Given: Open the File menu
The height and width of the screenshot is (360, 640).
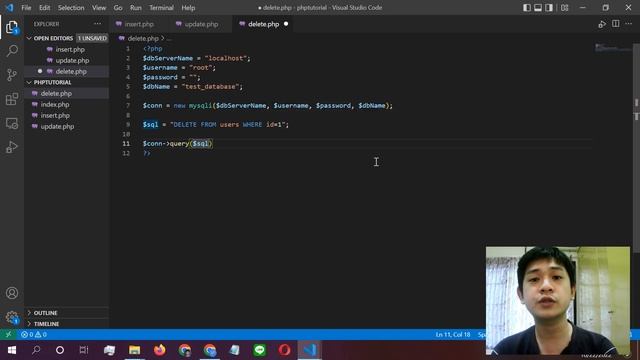Looking at the screenshot, I should (26, 8).
